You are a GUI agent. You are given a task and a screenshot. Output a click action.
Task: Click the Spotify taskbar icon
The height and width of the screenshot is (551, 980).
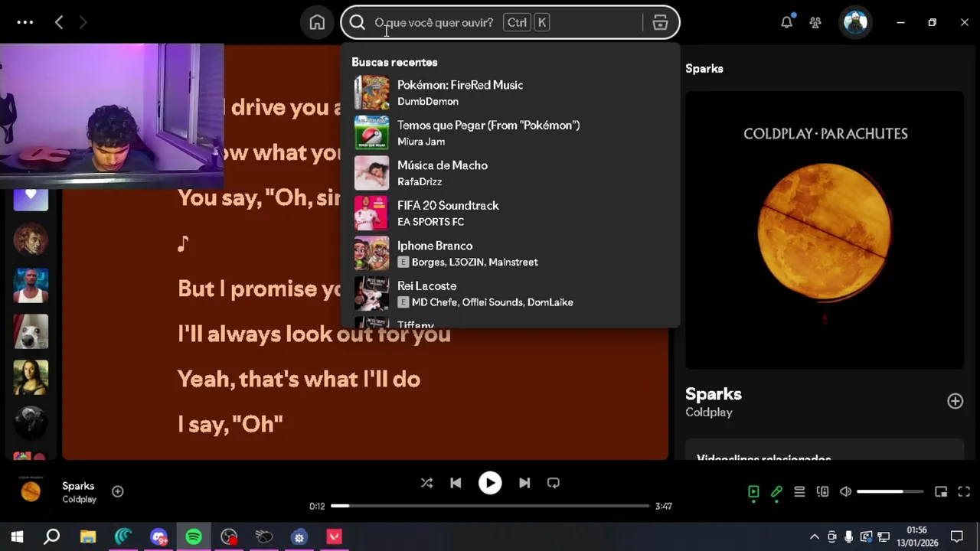coord(194,537)
